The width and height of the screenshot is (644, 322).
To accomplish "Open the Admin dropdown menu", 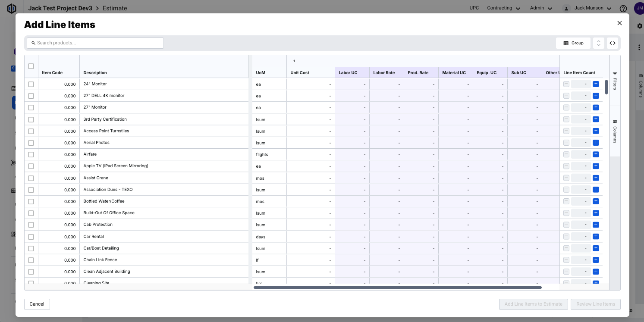I will coord(541,8).
